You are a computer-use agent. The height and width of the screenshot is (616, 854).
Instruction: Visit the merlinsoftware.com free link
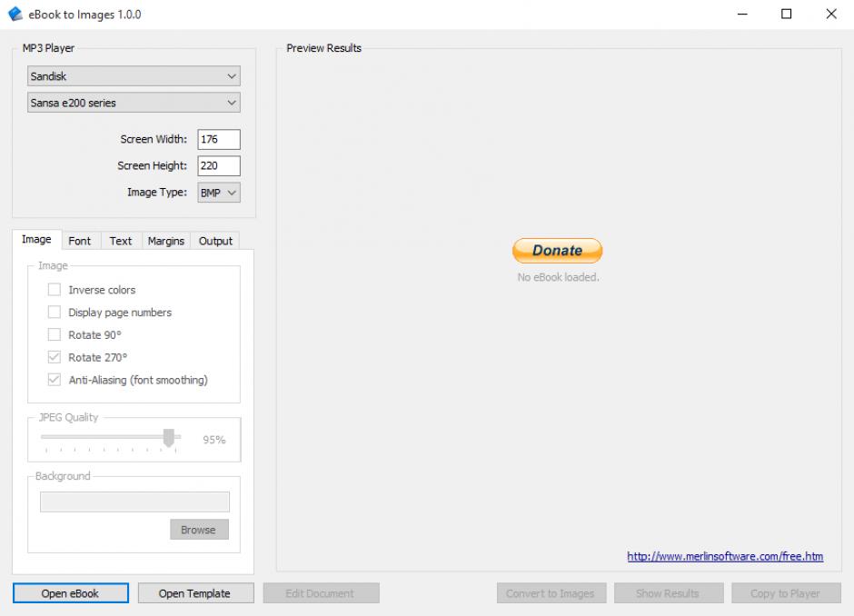(725, 557)
